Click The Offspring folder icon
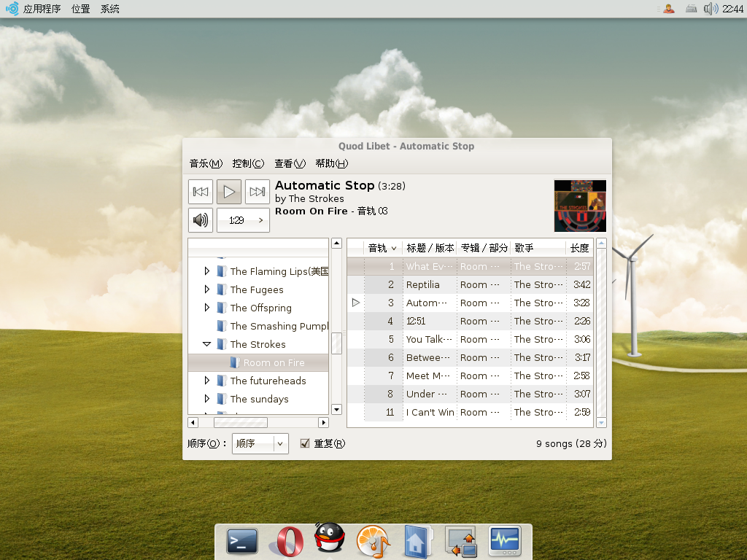The width and height of the screenshot is (747, 560). (221, 308)
